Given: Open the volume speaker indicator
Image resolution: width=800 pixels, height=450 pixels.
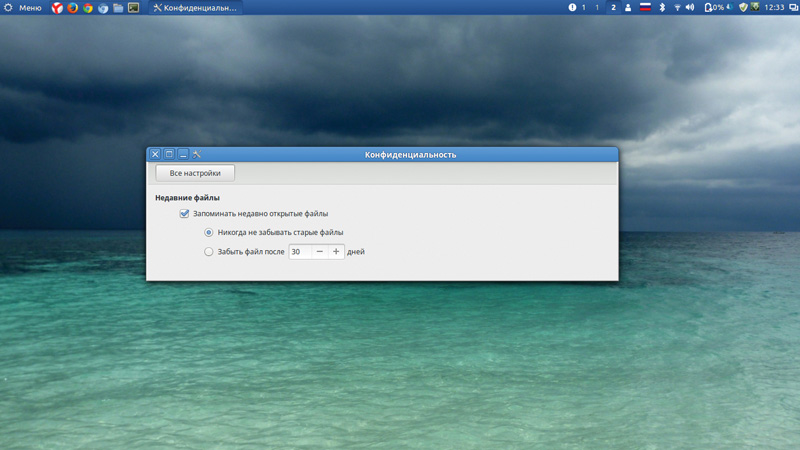Looking at the screenshot, I should point(690,8).
